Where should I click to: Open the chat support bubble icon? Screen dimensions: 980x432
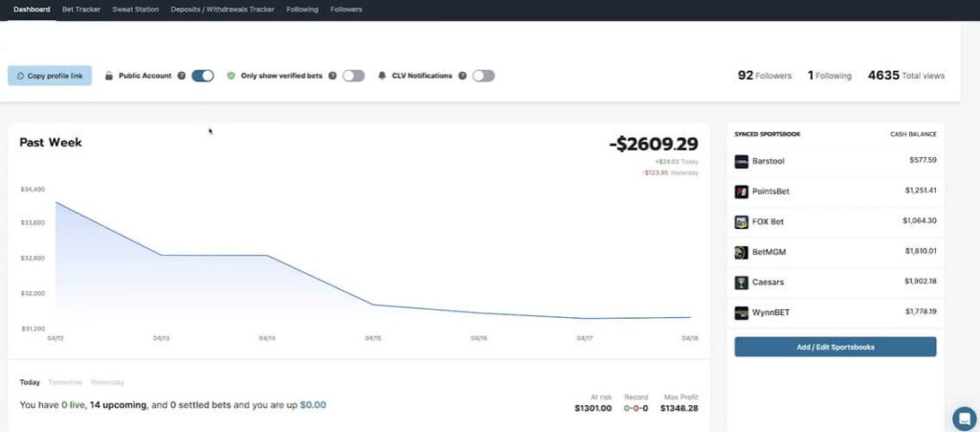(x=964, y=418)
